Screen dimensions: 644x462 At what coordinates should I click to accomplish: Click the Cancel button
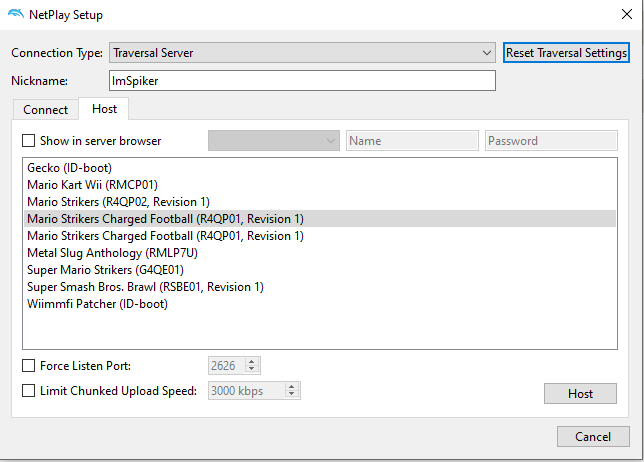593,437
